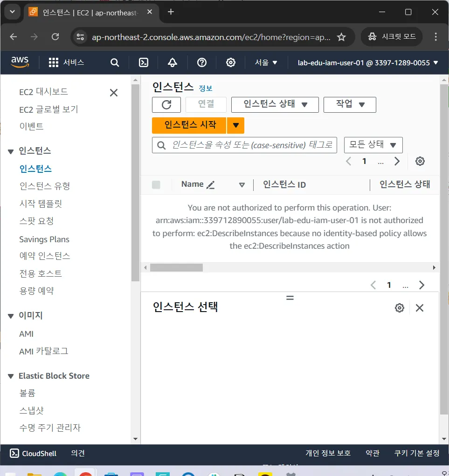
Task: Open the Actions (작업) dropdown
Action: [350, 105]
